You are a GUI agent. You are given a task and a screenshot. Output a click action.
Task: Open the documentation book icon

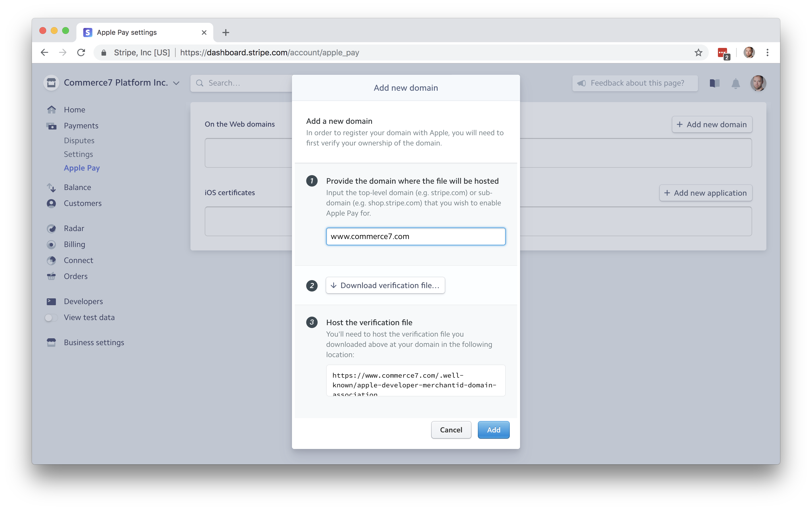click(x=714, y=83)
